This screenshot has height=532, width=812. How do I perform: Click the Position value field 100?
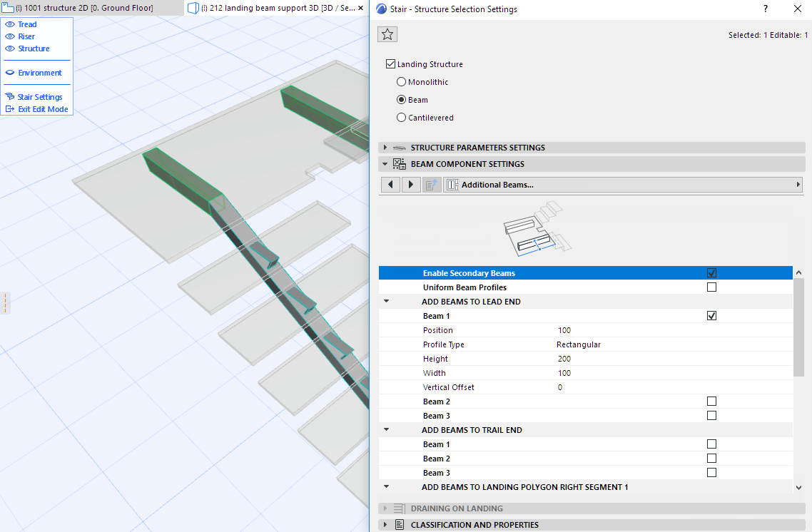565,330
